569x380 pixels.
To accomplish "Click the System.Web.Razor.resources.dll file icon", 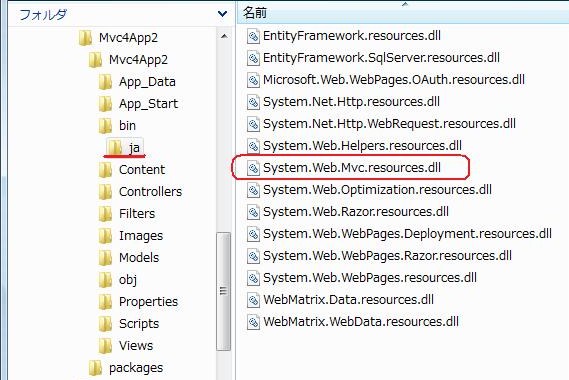I will click(x=253, y=212).
